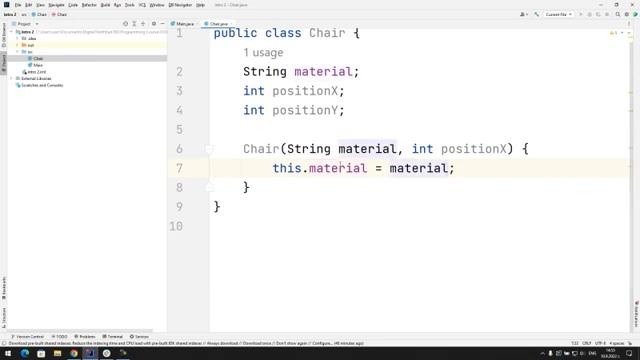Open Google Chrome from taskbar
The height and width of the screenshot is (360, 640).
[x=74, y=353]
